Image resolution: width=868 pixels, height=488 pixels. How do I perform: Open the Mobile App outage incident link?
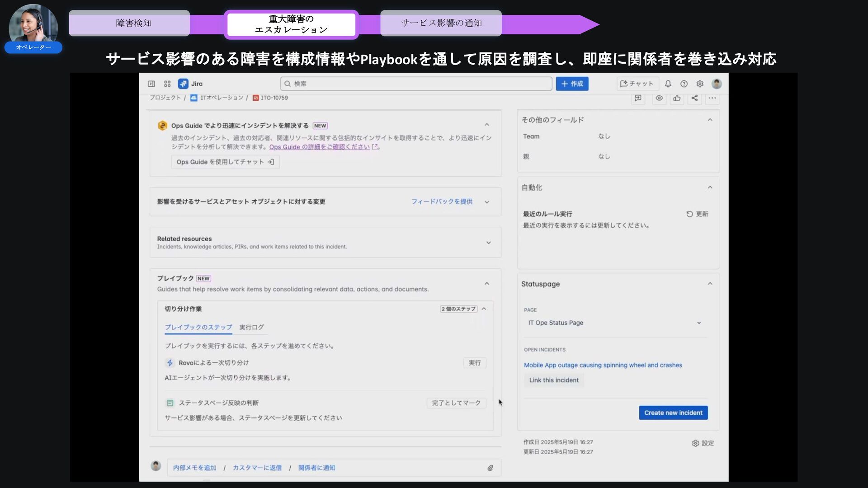(603, 365)
